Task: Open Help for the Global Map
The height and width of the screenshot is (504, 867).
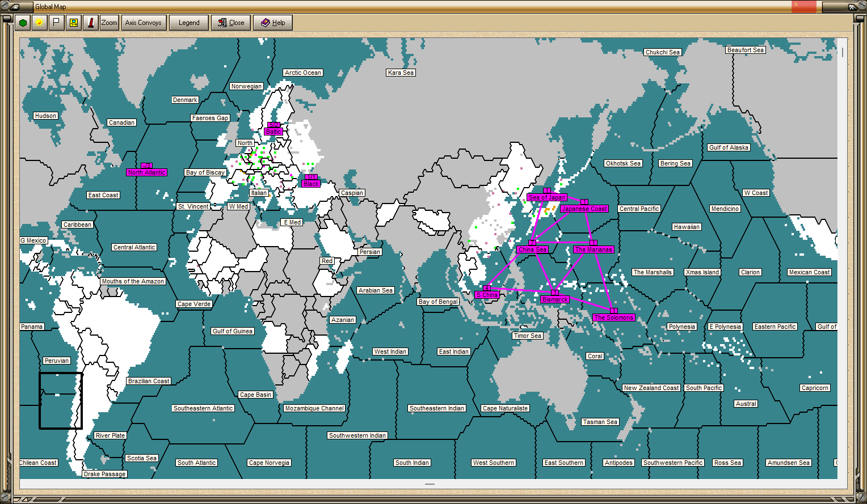Action: click(273, 23)
